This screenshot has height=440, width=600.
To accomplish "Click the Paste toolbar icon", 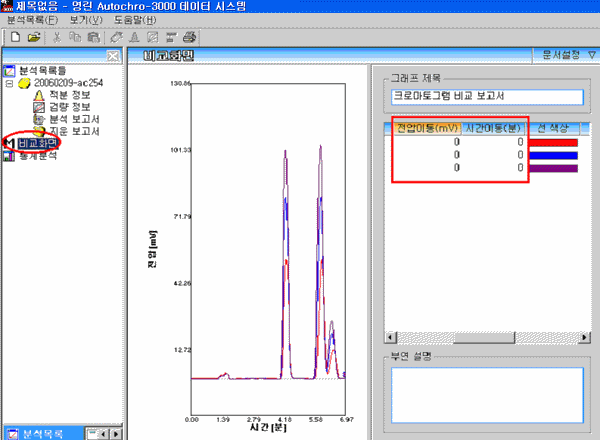I will click(x=93, y=37).
